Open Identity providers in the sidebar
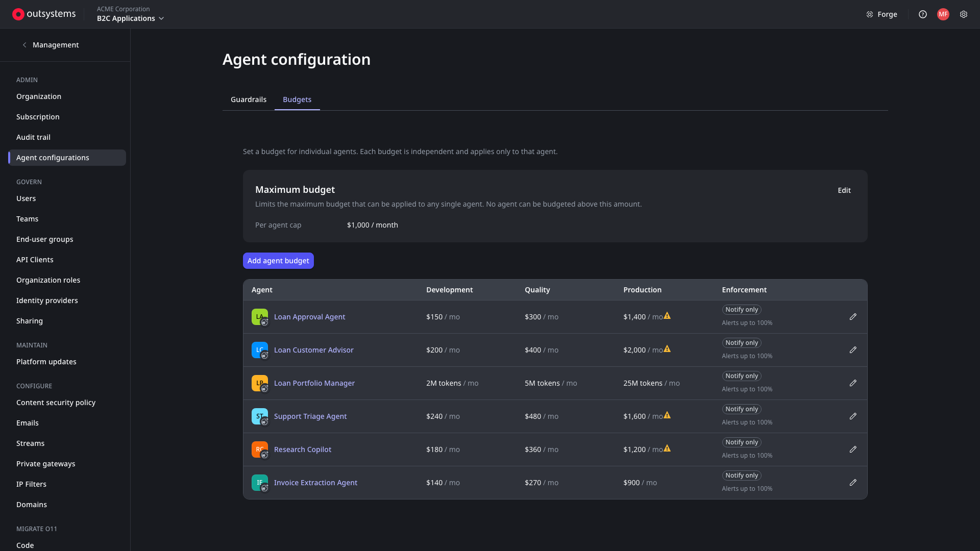The width and height of the screenshot is (980, 551). [47, 300]
